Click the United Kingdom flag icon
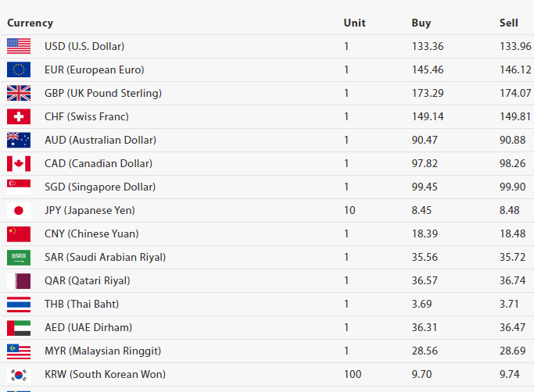 tap(19, 93)
